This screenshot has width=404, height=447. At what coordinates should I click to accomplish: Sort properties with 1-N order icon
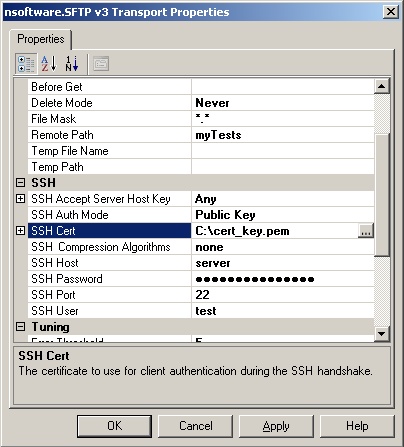coord(72,64)
